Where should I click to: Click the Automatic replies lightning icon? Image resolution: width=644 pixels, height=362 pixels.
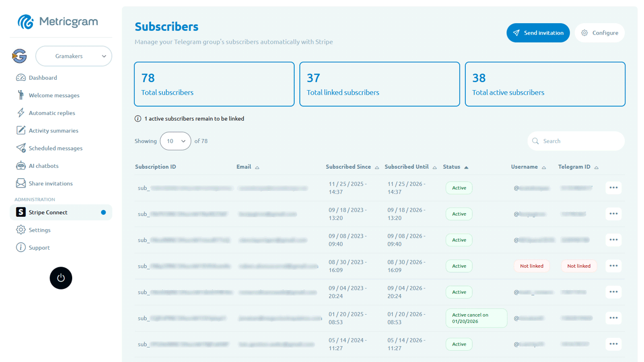[x=21, y=113]
